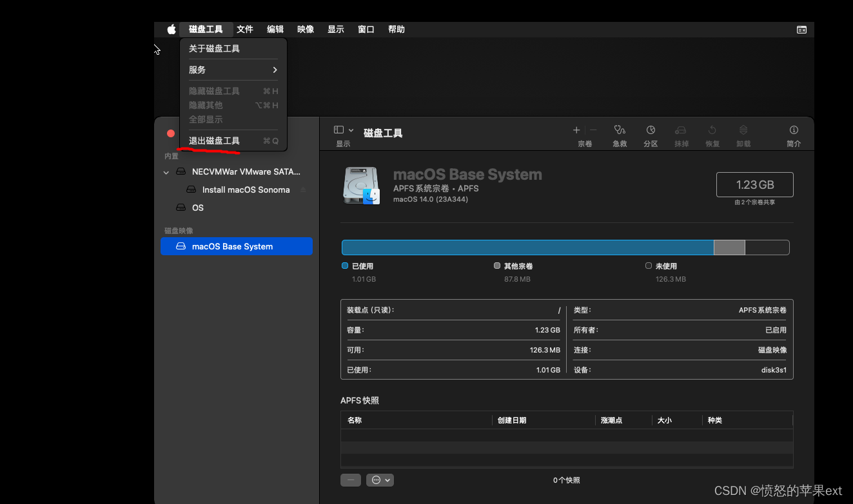Open the sidebar view dropdown chevron
The image size is (853, 504).
[x=351, y=130]
